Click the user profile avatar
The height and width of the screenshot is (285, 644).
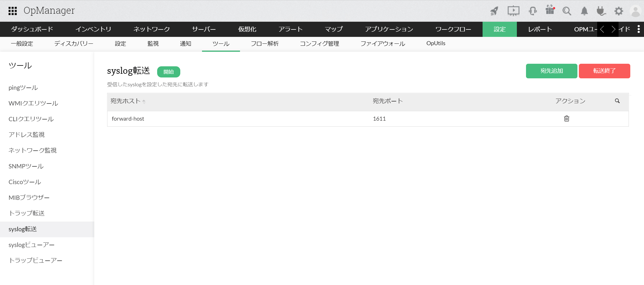pyautogui.click(x=636, y=11)
